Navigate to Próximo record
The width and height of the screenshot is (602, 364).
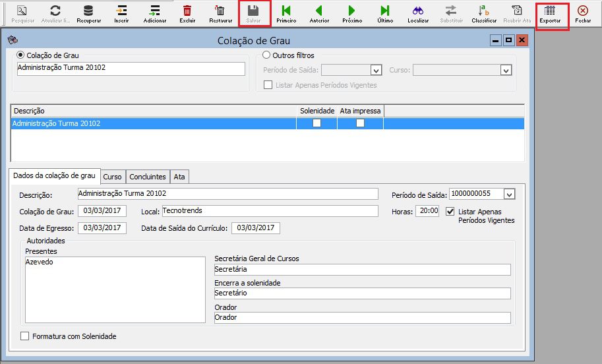(351, 11)
